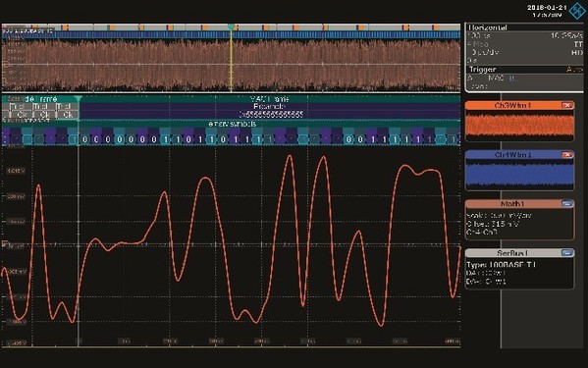Close the Ch4Wfm1 signal icon

[x=567, y=155]
